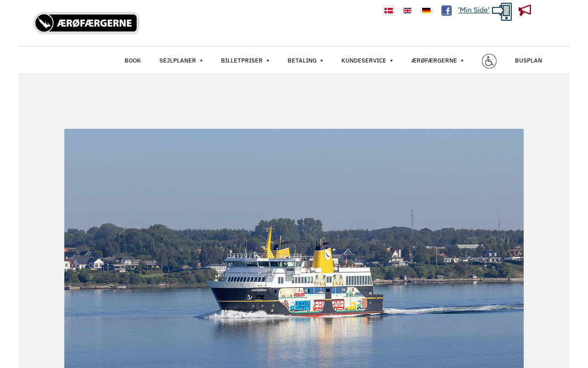The height and width of the screenshot is (368, 588).
Task: Open the megaphone announcements icon
Action: pyautogui.click(x=525, y=10)
